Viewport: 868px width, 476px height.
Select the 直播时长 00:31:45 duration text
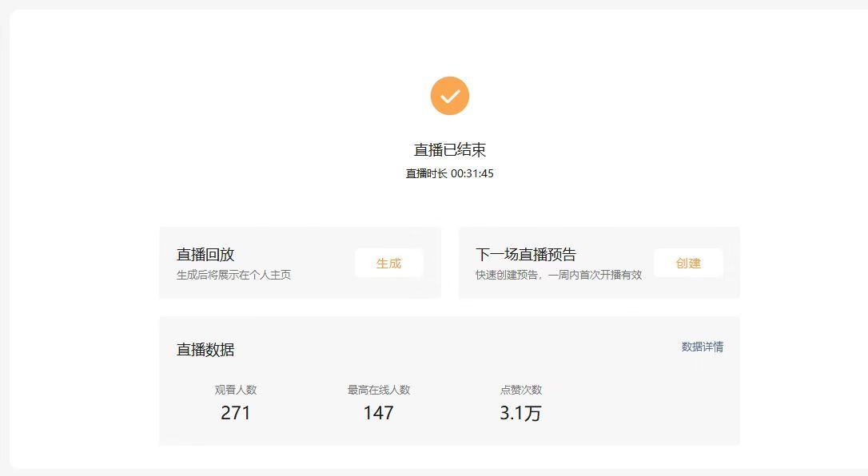pyautogui.click(x=449, y=173)
